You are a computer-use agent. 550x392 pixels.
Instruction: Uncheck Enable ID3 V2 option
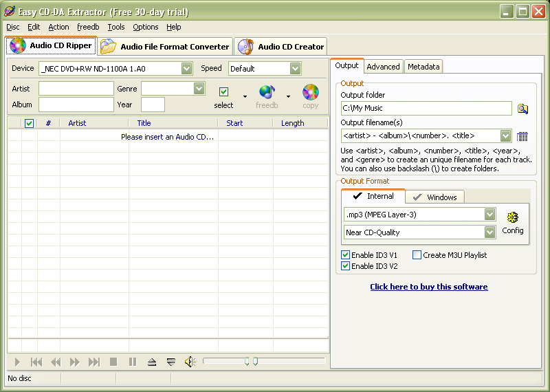click(x=346, y=266)
